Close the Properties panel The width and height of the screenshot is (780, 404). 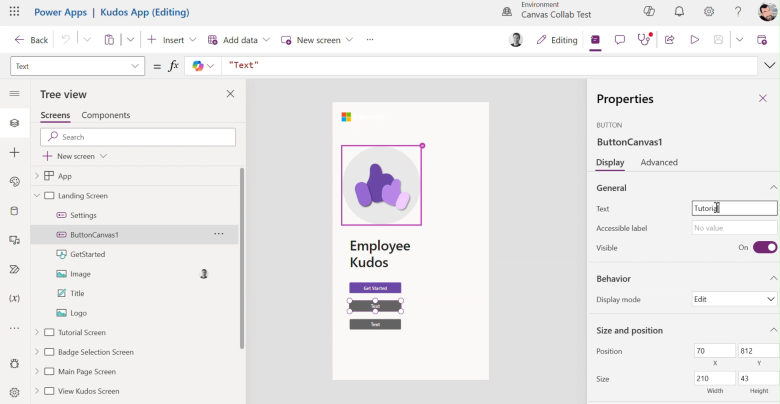[x=763, y=98]
